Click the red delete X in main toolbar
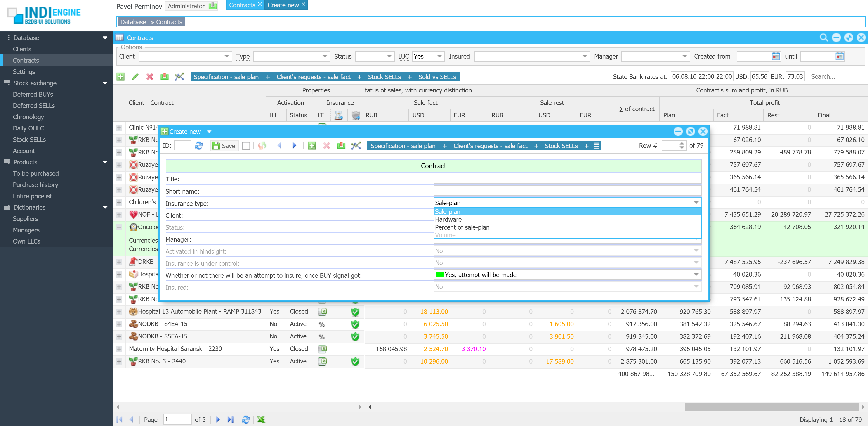Screen dimensions: 868x426 pos(150,77)
